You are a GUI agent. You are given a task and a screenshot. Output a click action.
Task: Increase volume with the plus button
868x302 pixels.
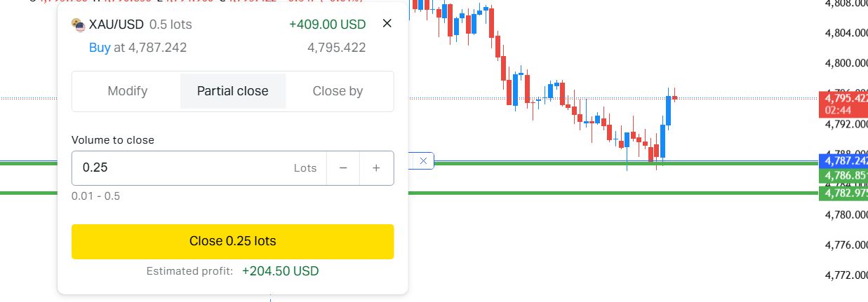[376, 168]
